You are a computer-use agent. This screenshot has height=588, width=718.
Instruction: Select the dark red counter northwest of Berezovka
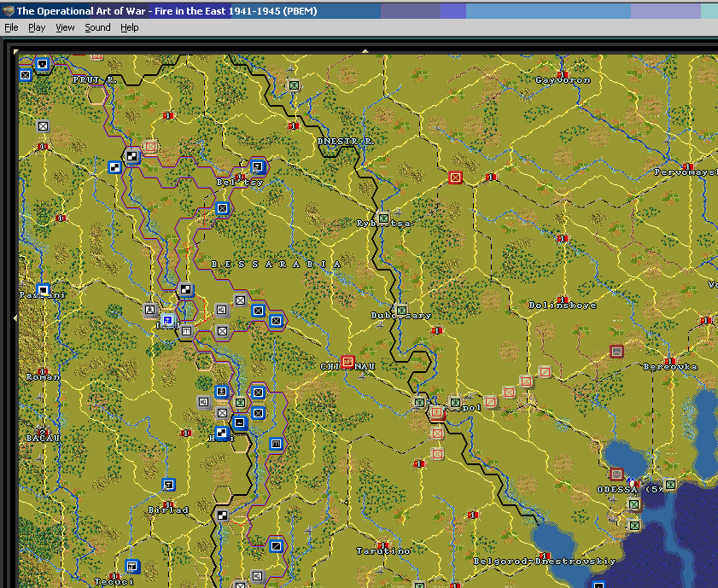(616, 352)
